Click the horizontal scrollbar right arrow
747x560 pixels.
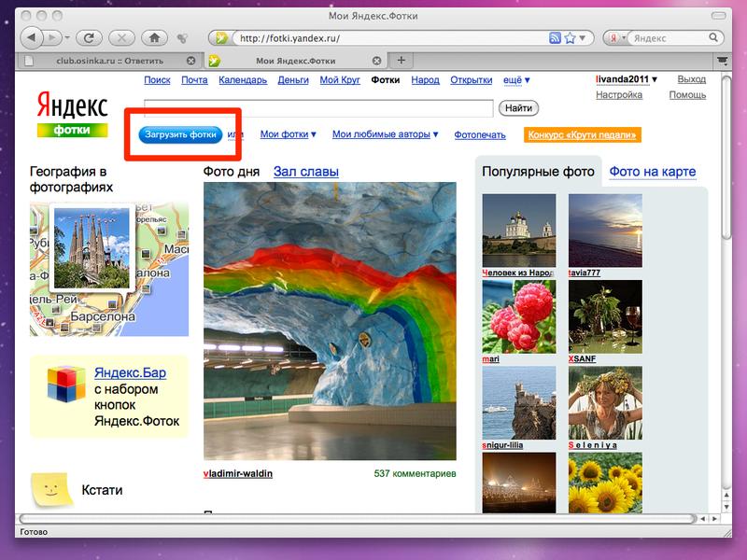tap(714, 519)
